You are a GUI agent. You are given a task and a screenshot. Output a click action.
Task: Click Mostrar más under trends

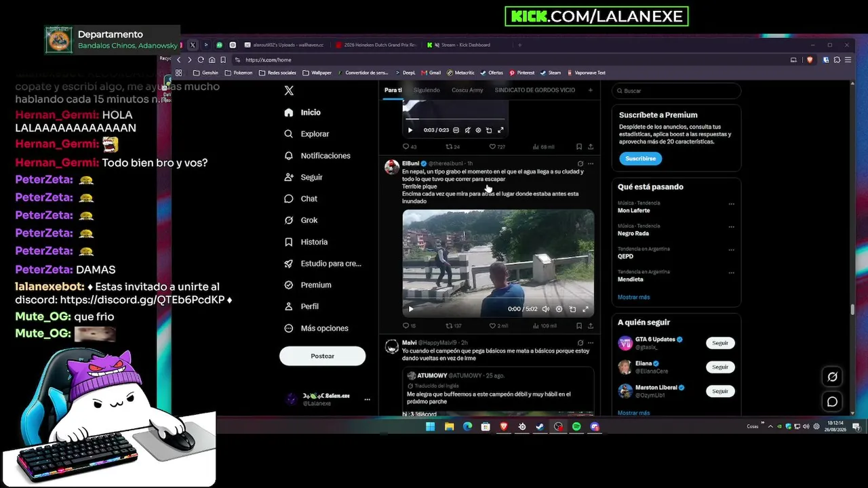click(x=633, y=297)
